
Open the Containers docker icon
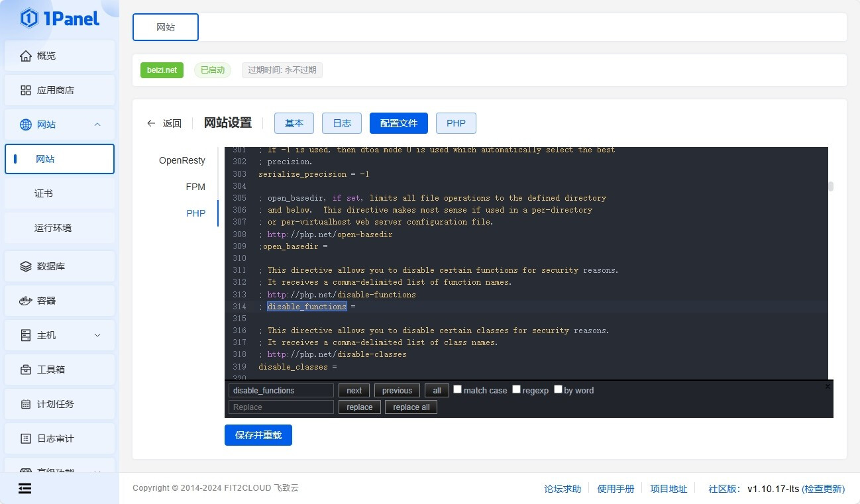[x=26, y=301]
